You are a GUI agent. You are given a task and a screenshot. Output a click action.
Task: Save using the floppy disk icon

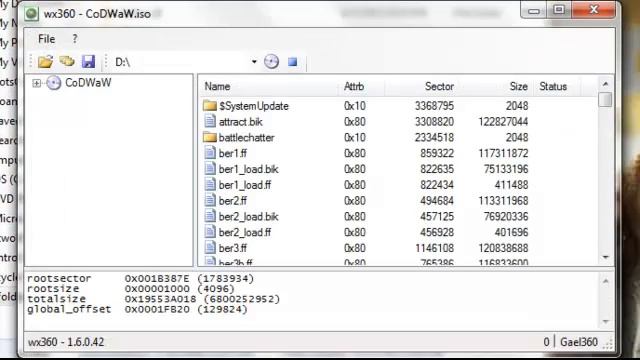pos(88,62)
